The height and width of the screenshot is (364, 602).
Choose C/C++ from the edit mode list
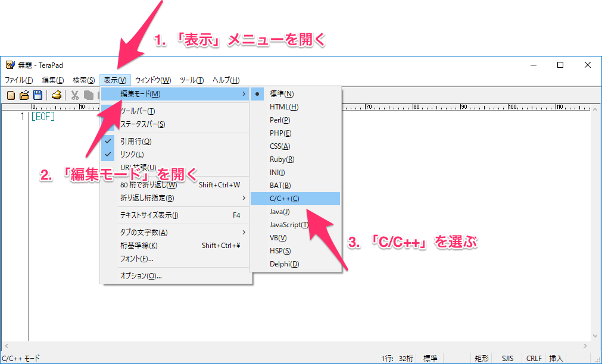[284, 199]
